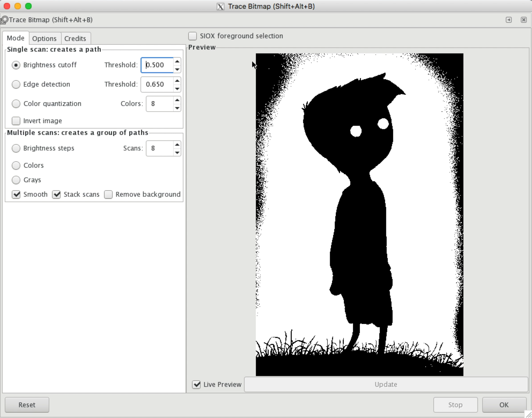The width and height of the screenshot is (532, 418).
Task: Decrease Colors count with down arrow
Action: [177, 108]
